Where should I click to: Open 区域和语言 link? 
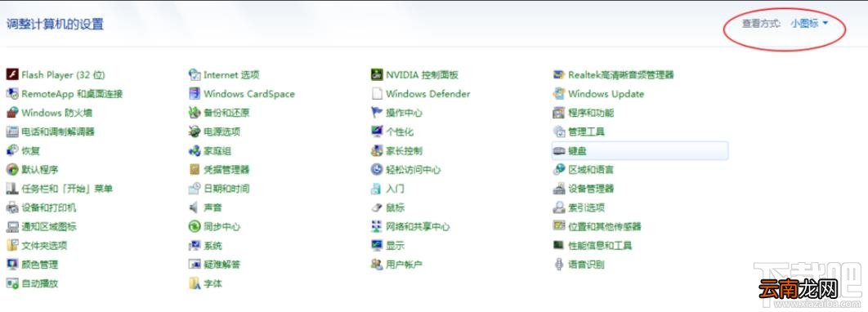(x=591, y=169)
